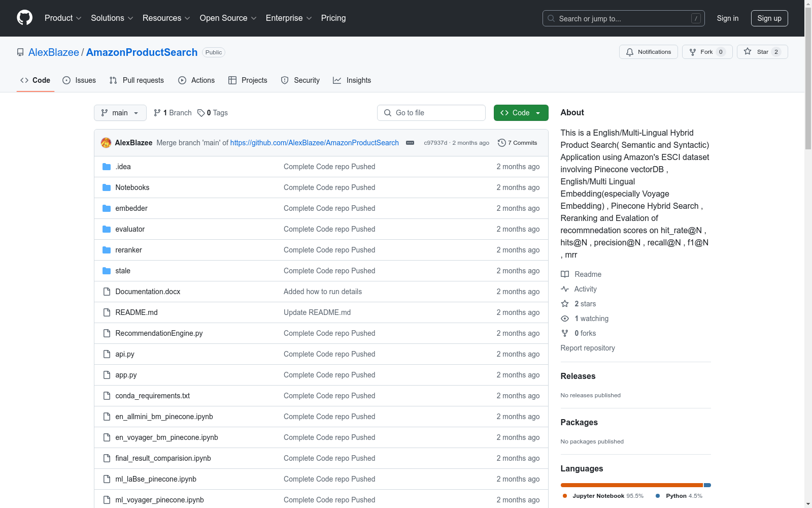Open ml_laBse_pinecone.ipynb file
Viewport: 812px width, 508px height.
coord(156,479)
